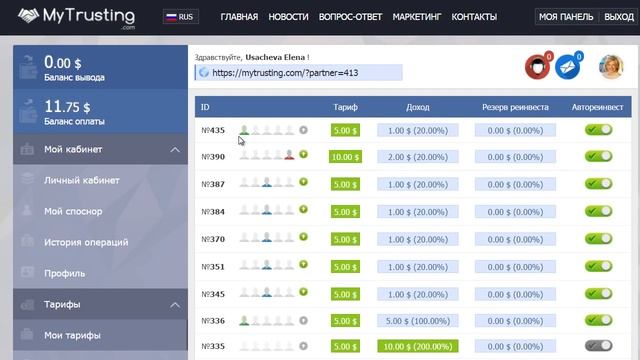Image resolution: width=640 pixels, height=360 pixels.
Task: Open ВОПРОС-ОТВЕТ page
Action: point(350,17)
